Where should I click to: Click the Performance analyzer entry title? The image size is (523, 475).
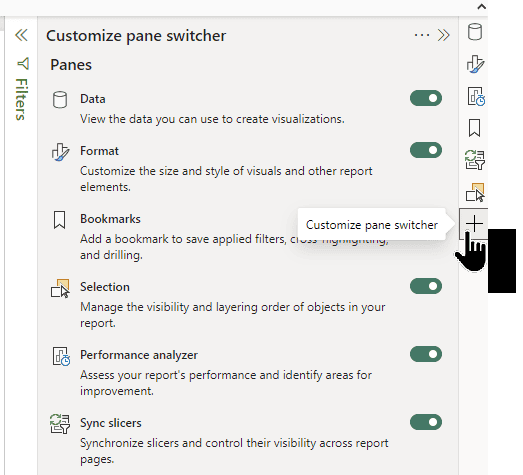139,355
